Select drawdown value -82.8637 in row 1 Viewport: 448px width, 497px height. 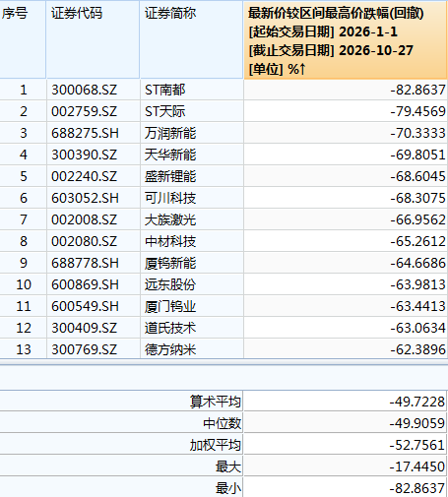[417, 90]
